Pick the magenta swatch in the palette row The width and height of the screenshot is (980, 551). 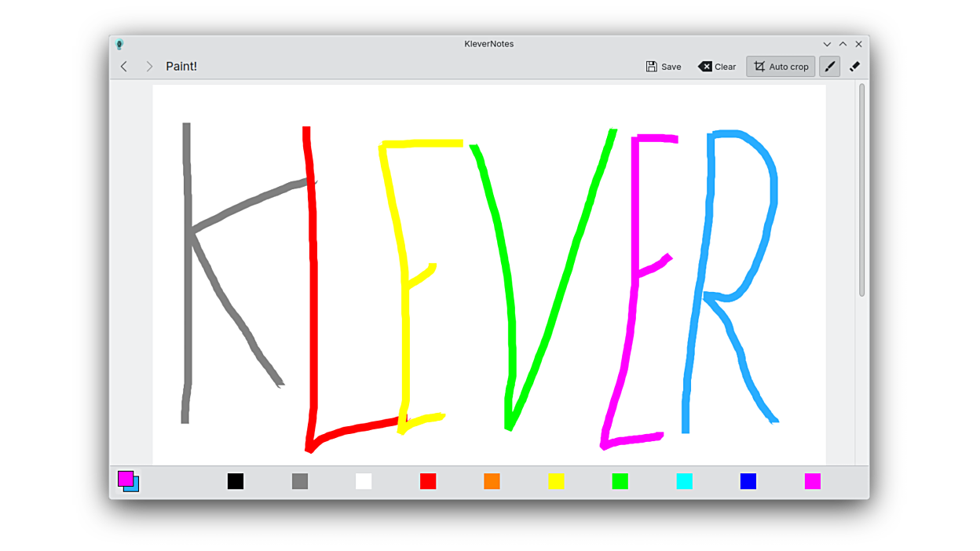tap(813, 481)
